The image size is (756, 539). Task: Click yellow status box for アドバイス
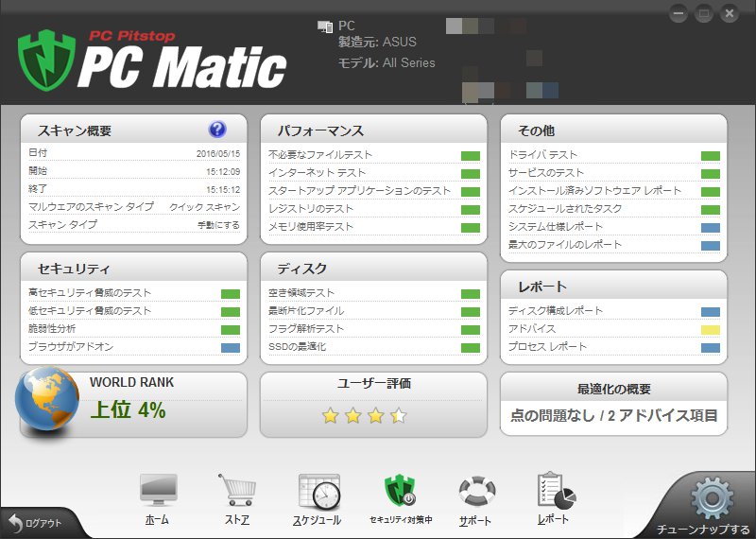pos(711,330)
